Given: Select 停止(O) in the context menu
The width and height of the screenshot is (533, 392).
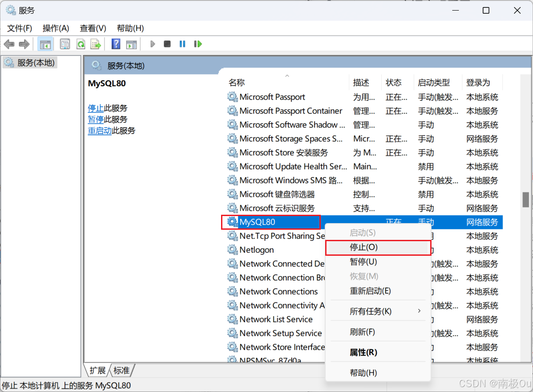Looking at the screenshot, I should click(x=364, y=247).
